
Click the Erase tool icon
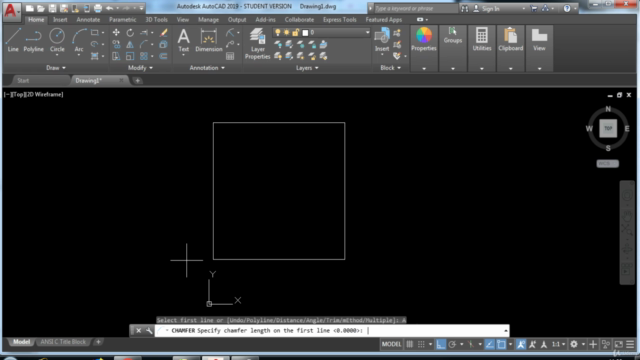[x=163, y=33]
